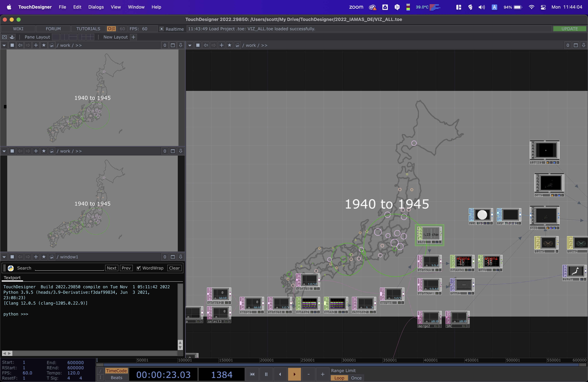Maximize the window1 textport pane
This screenshot has height=382, width=588.
coord(173,257)
